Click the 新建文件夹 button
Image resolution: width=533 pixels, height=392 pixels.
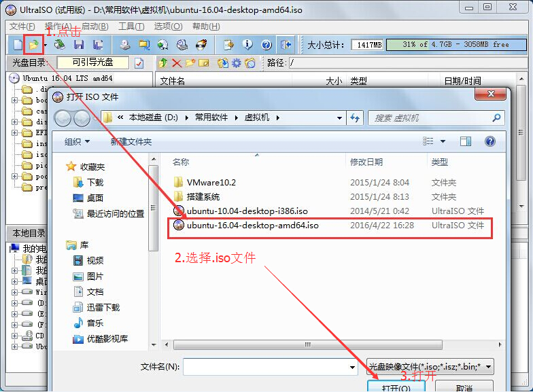click(131, 141)
